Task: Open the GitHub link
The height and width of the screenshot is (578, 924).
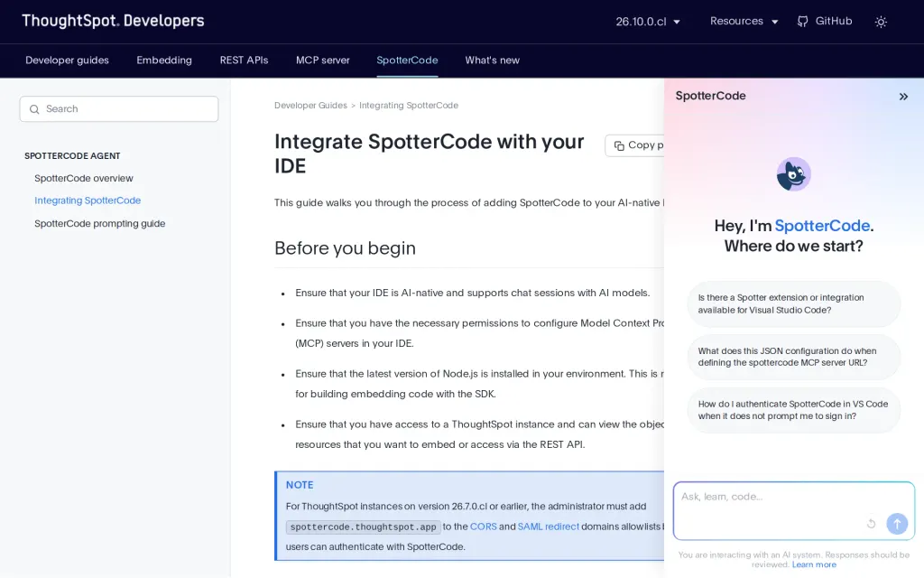Action: (825, 22)
